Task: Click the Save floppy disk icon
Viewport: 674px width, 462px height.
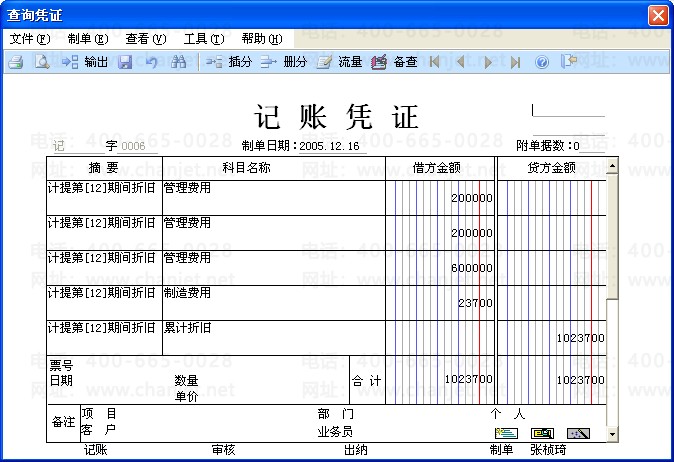Action: point(125,62)
